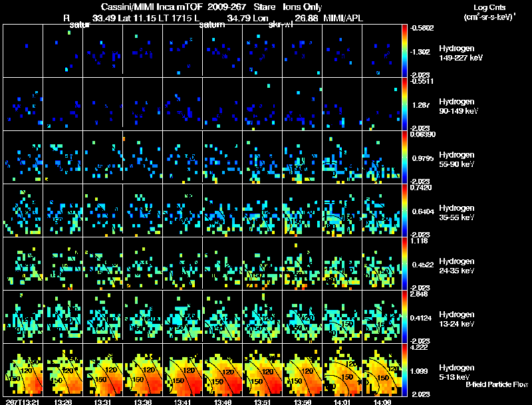
Task: Open the 13-24 keV panel at 13:51
Action: pos(262,317)
